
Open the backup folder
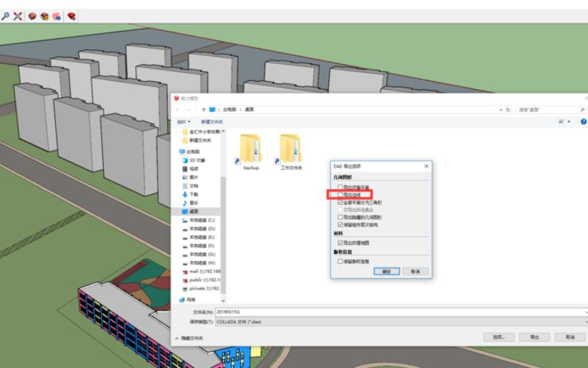(251, 151)
